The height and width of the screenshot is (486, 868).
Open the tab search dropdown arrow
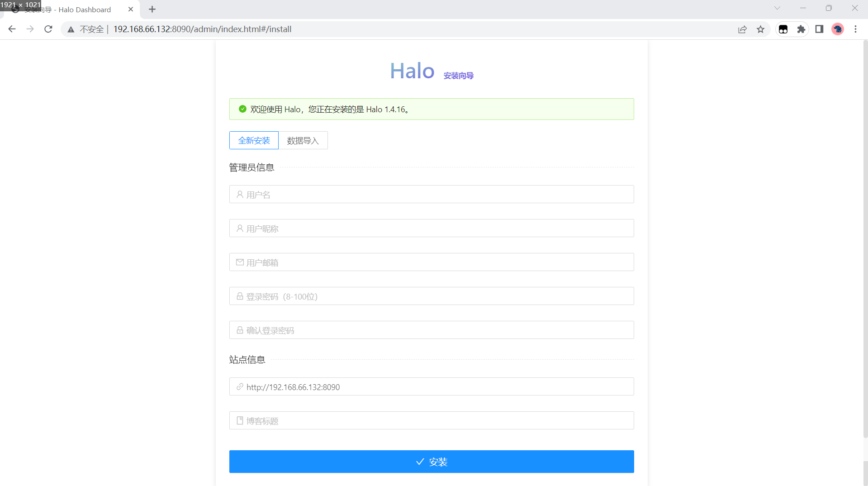[x=777, y=8]
